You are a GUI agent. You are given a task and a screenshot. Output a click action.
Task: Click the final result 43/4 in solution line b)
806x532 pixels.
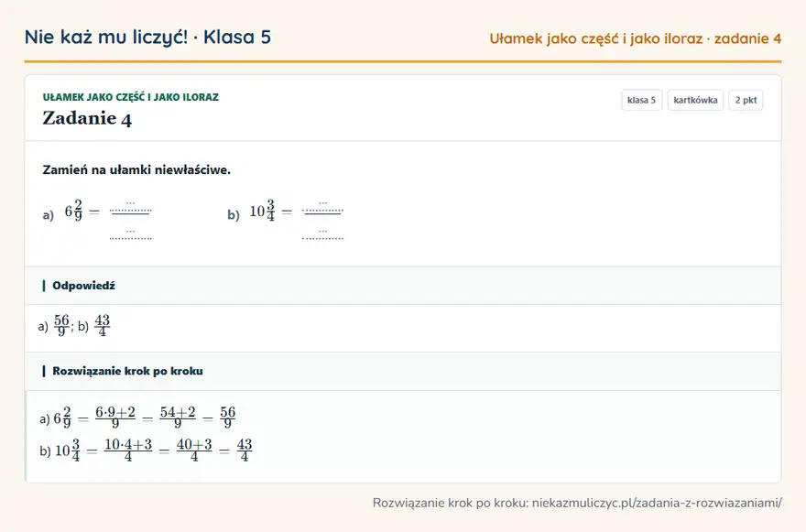pos(245,450)
